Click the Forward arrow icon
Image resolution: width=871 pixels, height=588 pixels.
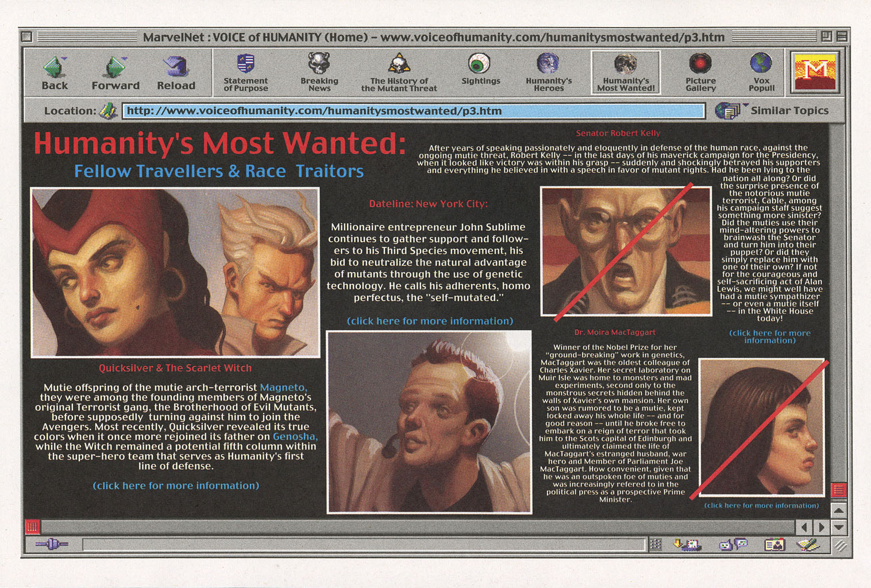click(x=115, y=67)
